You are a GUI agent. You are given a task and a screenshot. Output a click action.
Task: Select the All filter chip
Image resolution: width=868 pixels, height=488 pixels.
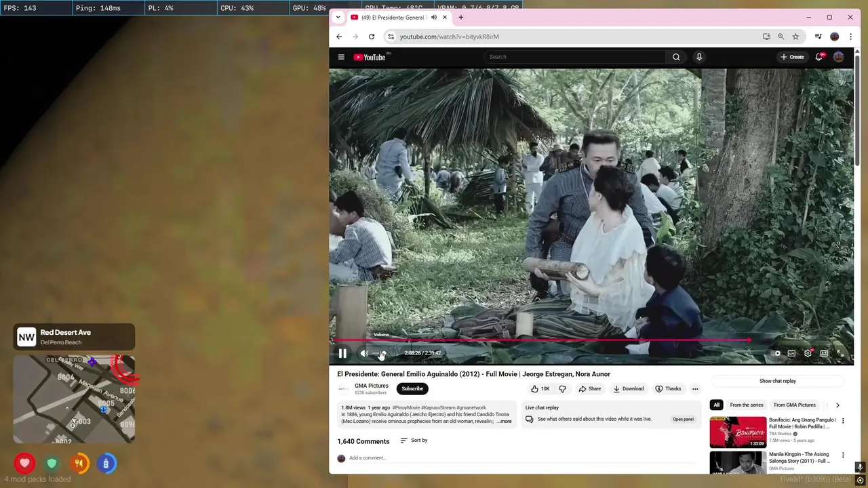(x=716, y=405)
